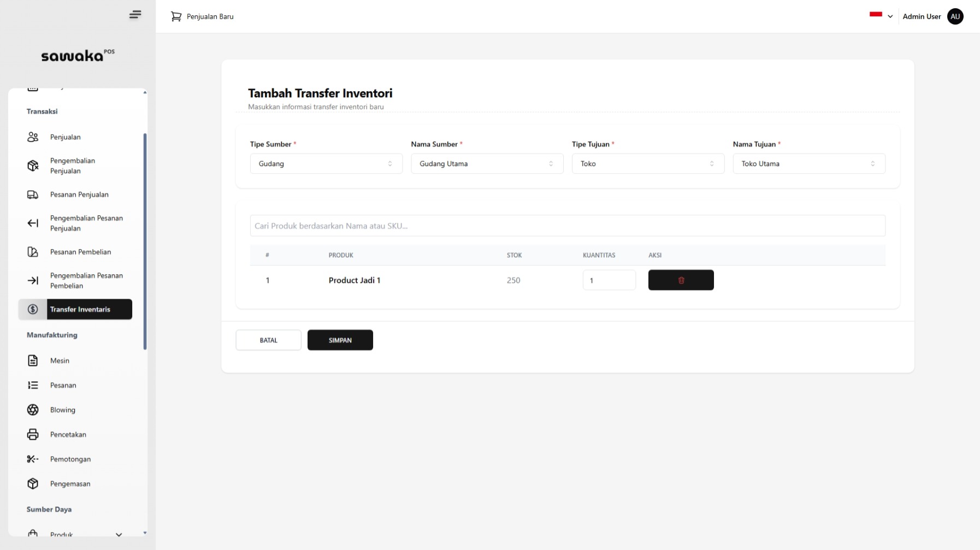Screen dimensions: 980x550
Task: Open the language flag selector
Action: [881, 16]
